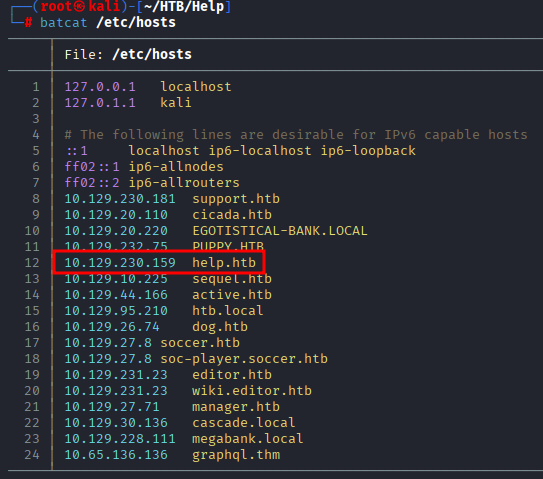
Task: Click the IP address 10.129.230.159
Action: [x=120, y=263]
